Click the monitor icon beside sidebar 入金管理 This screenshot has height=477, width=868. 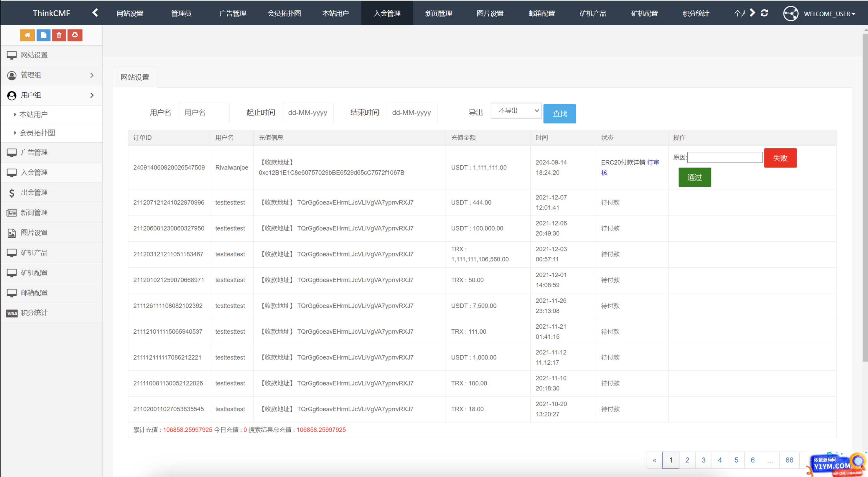tap(12, 173)
